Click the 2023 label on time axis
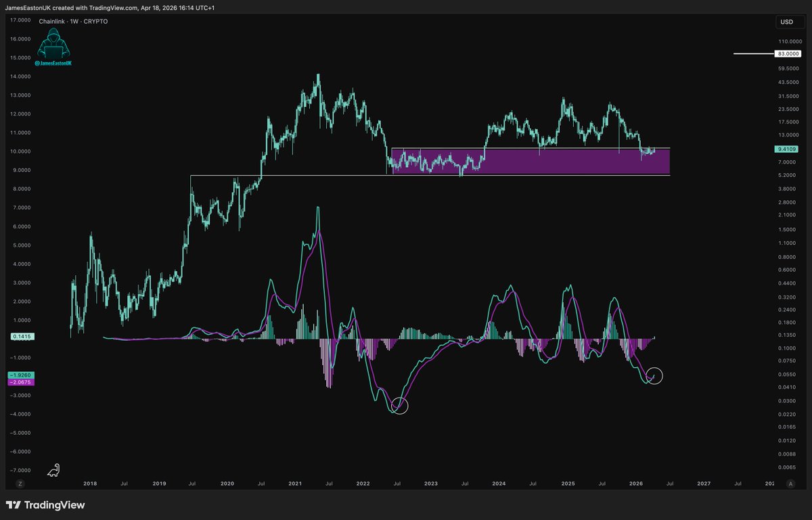812x520 pixels. tap(431, 483)
